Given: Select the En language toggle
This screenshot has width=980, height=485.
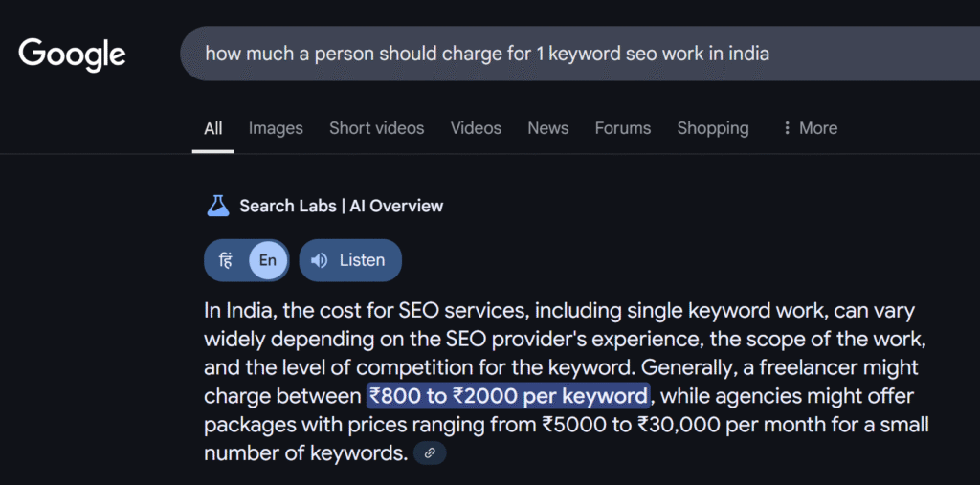Looking at the screenshot, I should pyautogui.click(x=268, y=260).
